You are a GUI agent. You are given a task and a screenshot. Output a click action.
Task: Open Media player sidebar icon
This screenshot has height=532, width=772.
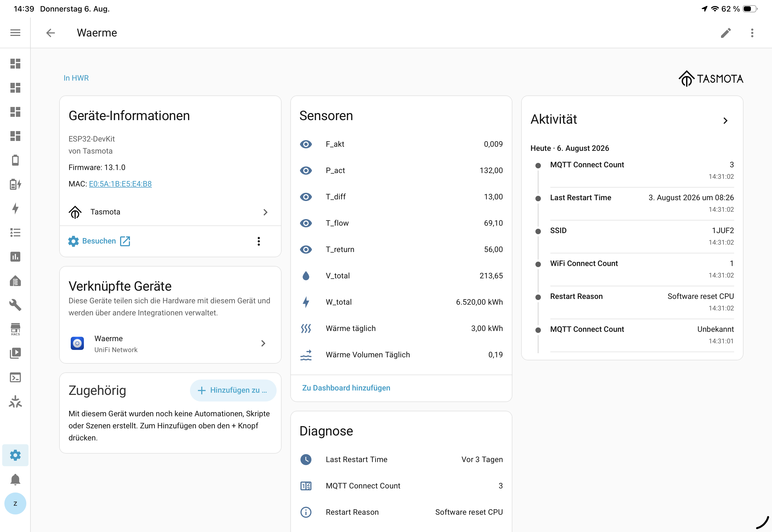(15, 353)
